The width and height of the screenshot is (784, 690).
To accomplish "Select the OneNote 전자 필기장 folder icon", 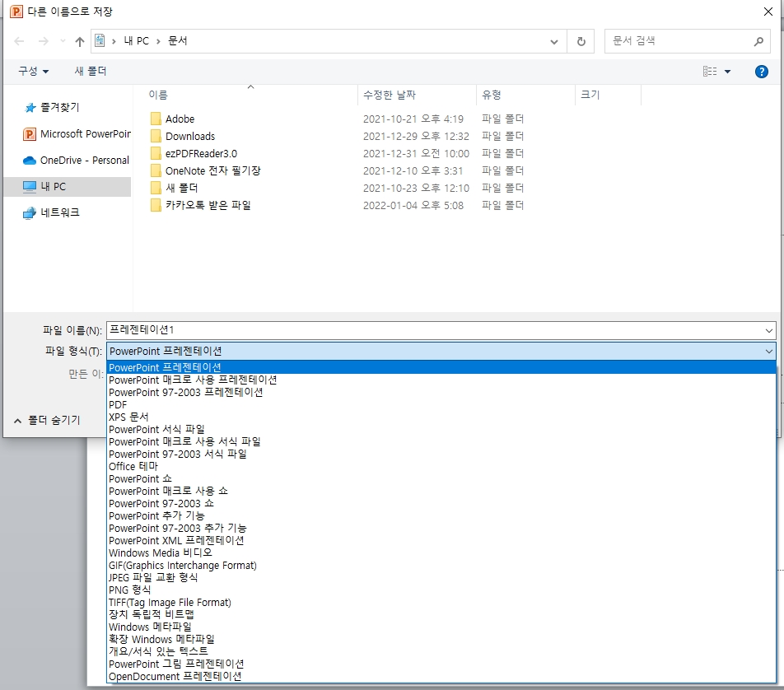I will tap(156, 170).
